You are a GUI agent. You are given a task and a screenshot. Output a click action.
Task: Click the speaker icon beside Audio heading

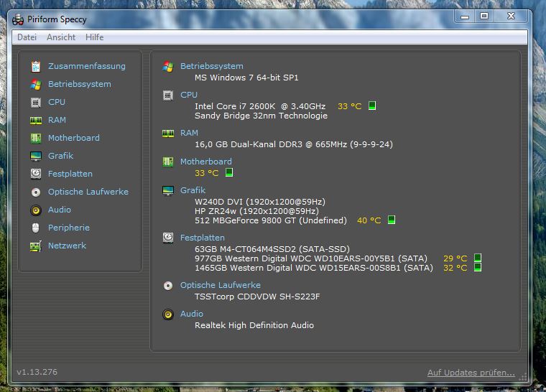point(168,314)
